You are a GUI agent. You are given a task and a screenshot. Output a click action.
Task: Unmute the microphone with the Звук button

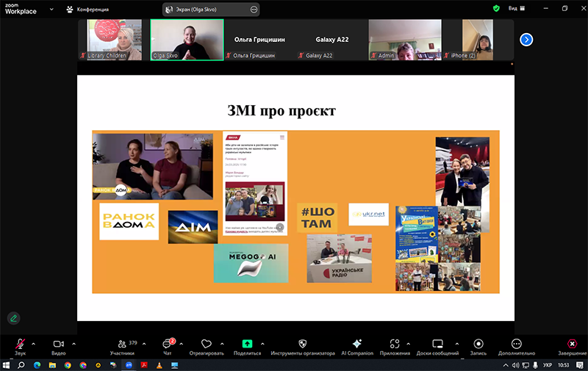coord(21,347)
